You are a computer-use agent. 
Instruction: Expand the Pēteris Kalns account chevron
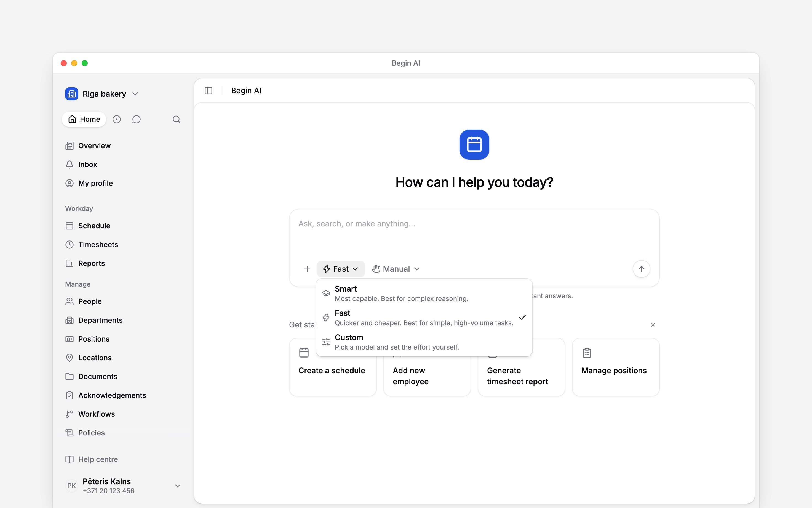click(178, 486)
